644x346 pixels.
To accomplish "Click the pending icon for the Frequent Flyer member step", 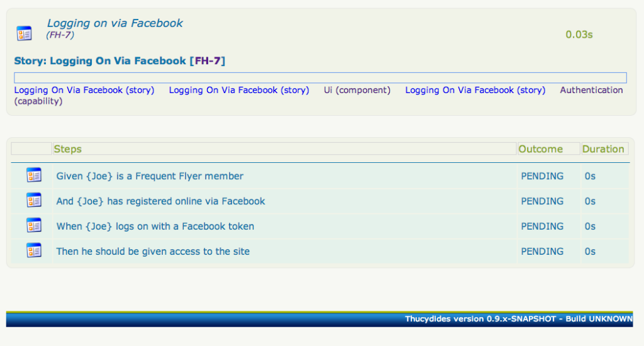I will pos(33,176).
